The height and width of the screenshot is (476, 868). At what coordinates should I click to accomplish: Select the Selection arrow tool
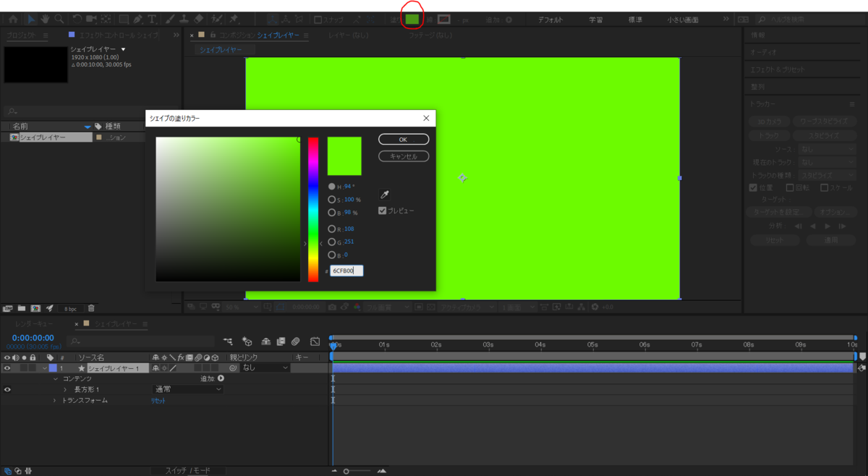point(32,19)
